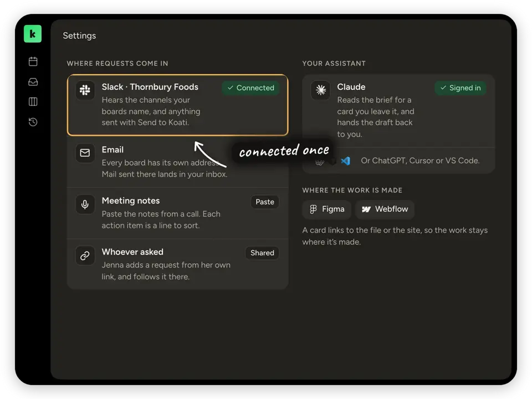Click 'Paste the notes from a call' description

(x=161, y=219)
